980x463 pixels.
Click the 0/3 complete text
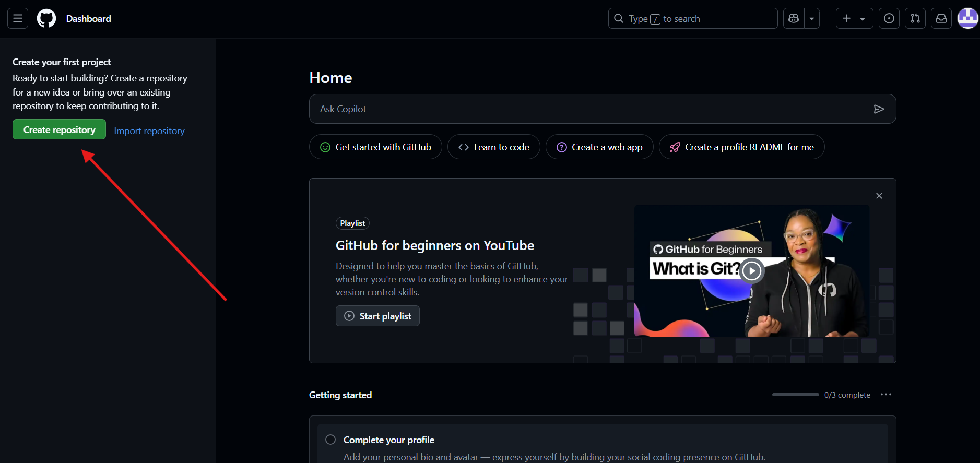[x=847, y=395]
